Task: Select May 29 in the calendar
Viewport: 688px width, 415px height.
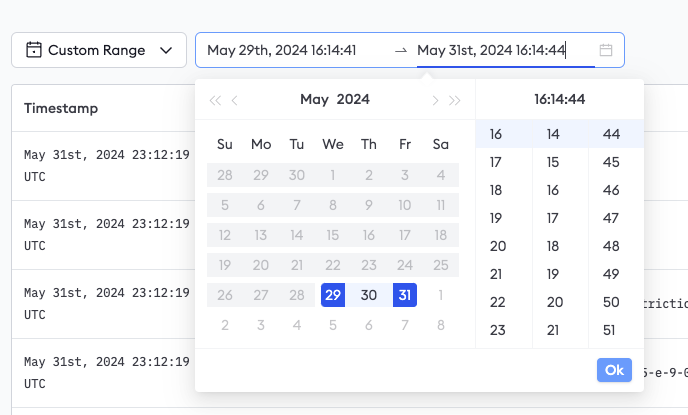Action: click(x=333, y=295)
